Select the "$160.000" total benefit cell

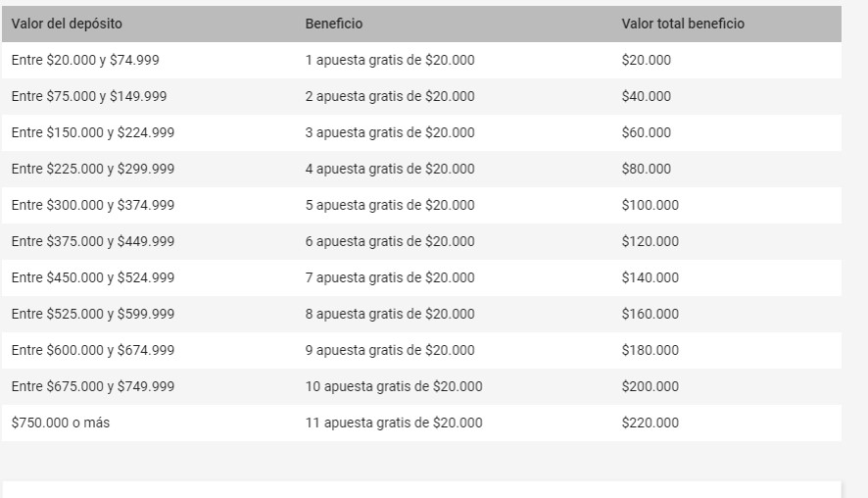pos(650,314)
